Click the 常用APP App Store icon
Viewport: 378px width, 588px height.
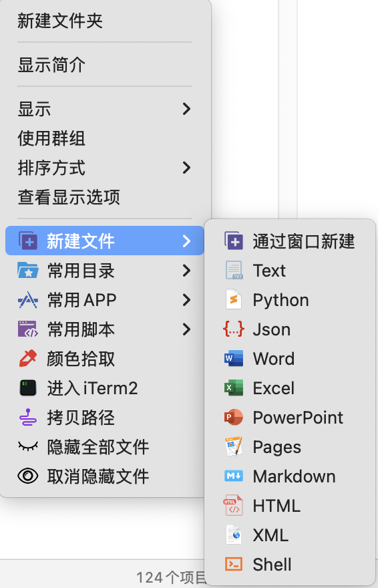click(x=28, y=300)
